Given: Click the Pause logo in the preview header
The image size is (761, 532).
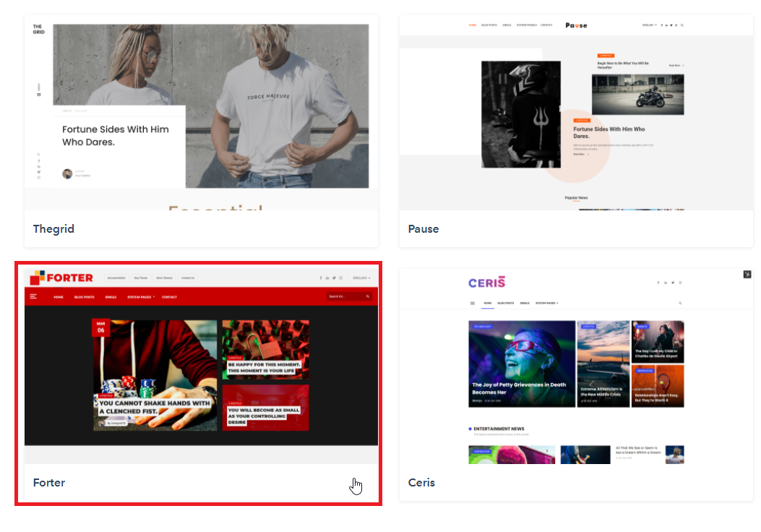Looking at the screenshot, I should pos(576,25).
